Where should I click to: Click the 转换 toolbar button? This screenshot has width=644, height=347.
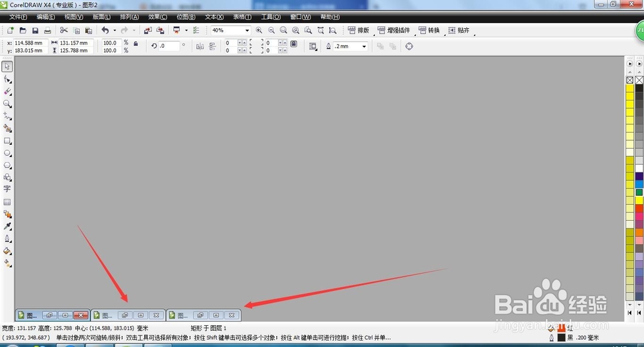[x=429, y=30]
